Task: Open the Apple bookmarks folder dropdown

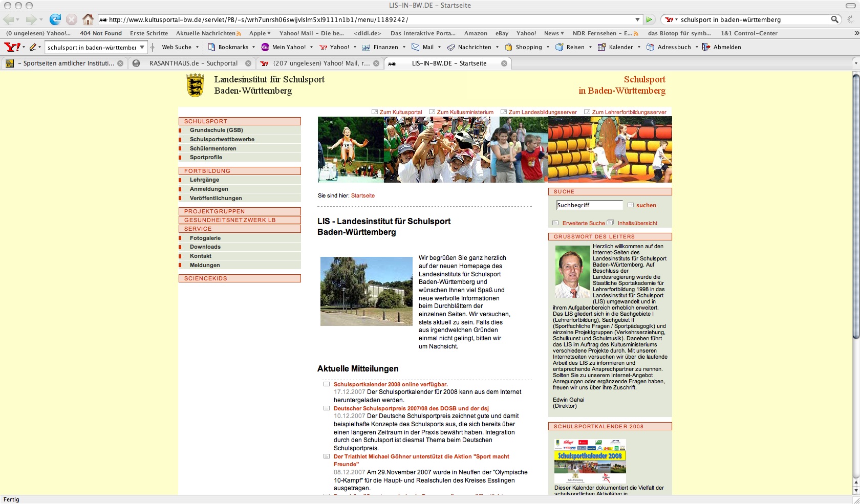Action: (x=260, y=33)
